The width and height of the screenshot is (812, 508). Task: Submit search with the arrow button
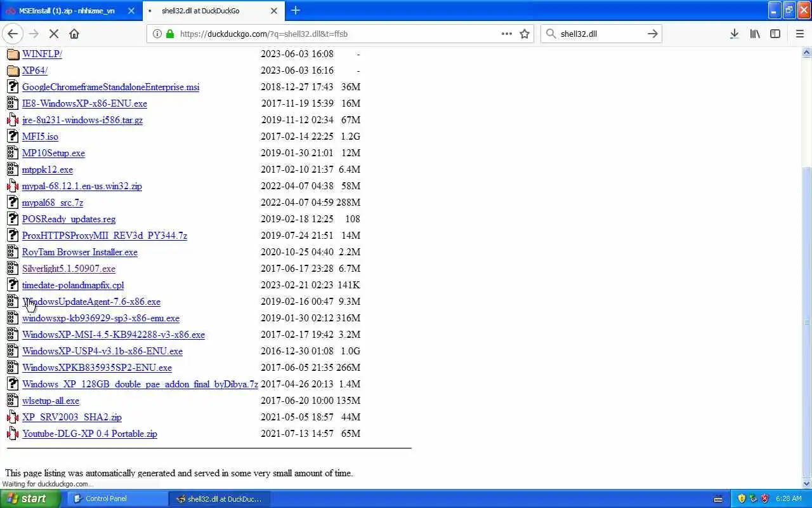(x=652, y=34)
